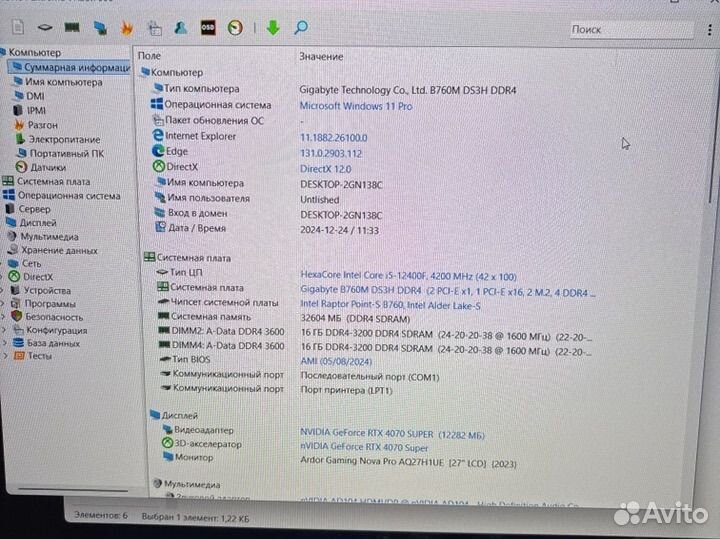Screen dimensions: 720x539
Task: Select Системная плата in the left tree
Action: 46,181
